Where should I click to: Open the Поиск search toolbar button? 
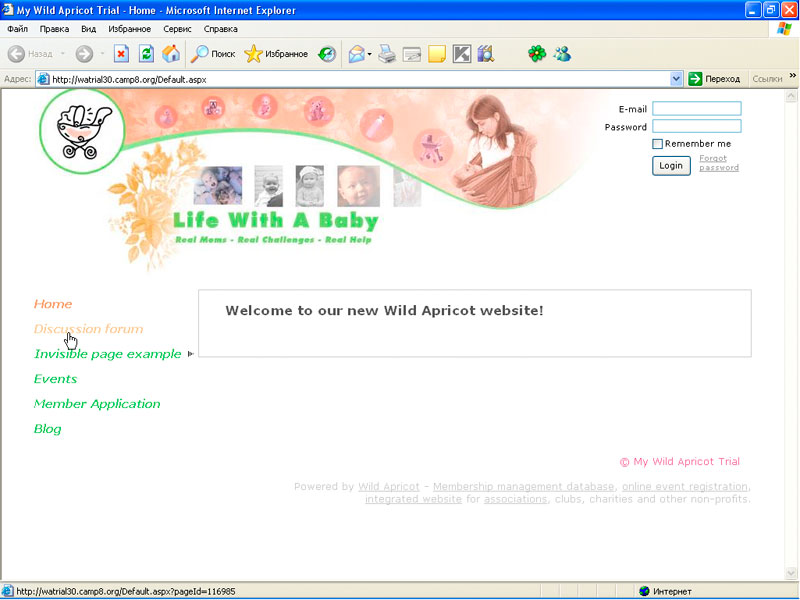tap(213, 54)
